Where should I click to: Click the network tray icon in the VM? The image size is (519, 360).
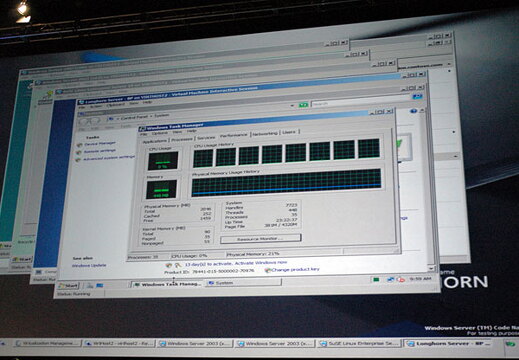click(391, 279)
